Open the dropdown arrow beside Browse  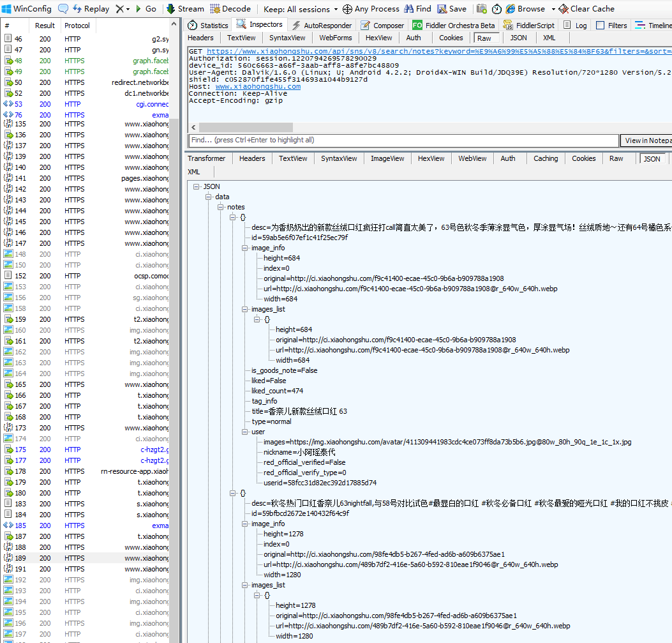tap(553, 9)
